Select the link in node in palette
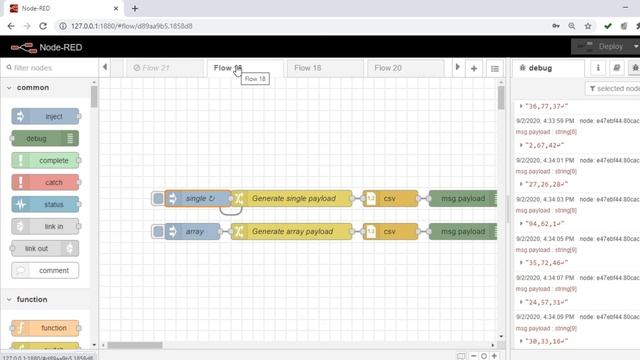 click(45, 227)
